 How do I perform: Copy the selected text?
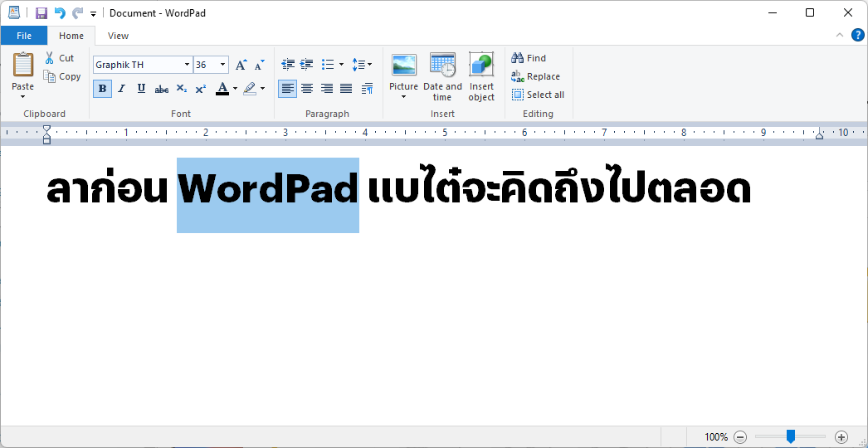pyautogui.click(x=62, y=76)
